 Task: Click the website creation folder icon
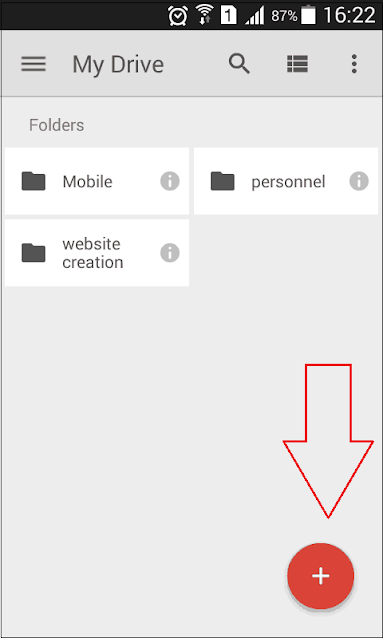pos(33,253)
